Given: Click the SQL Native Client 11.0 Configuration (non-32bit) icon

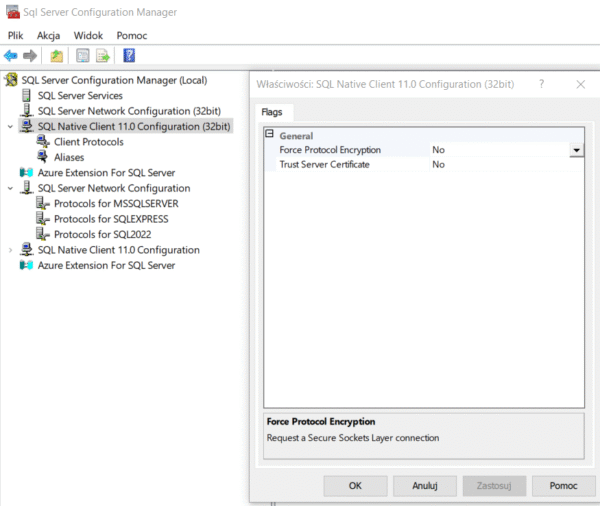Looking at the screenshot, I should point(26,250).
